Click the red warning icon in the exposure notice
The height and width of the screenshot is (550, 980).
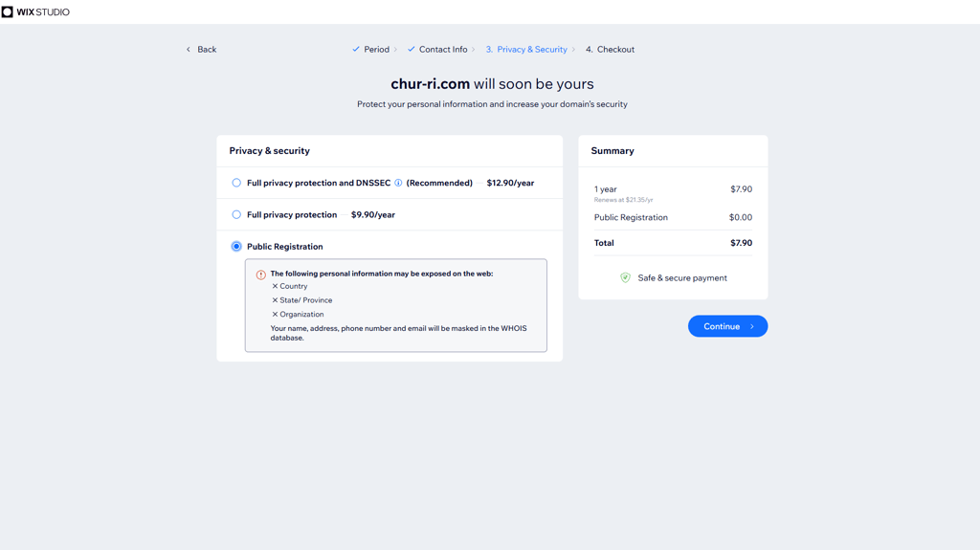pos(260,275)
